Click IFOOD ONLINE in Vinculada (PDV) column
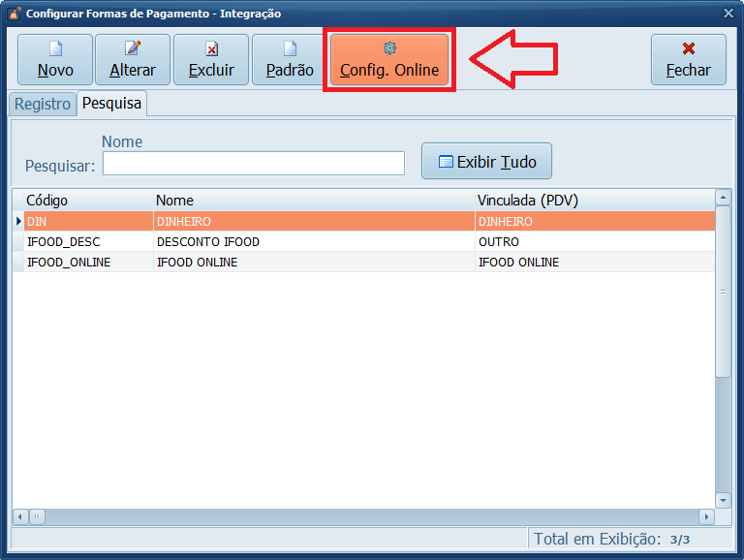Viewport: 744px width, 560px height. click(595, 262)
